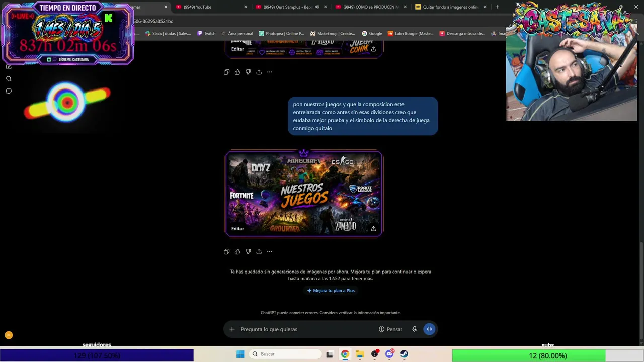Open Steam from the taskbar

tap(404, 354)
